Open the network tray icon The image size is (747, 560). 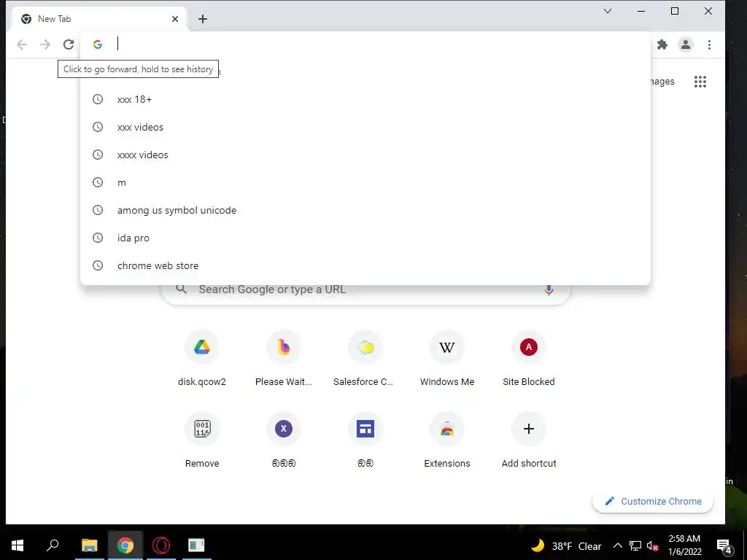click(x=635, y=545)
